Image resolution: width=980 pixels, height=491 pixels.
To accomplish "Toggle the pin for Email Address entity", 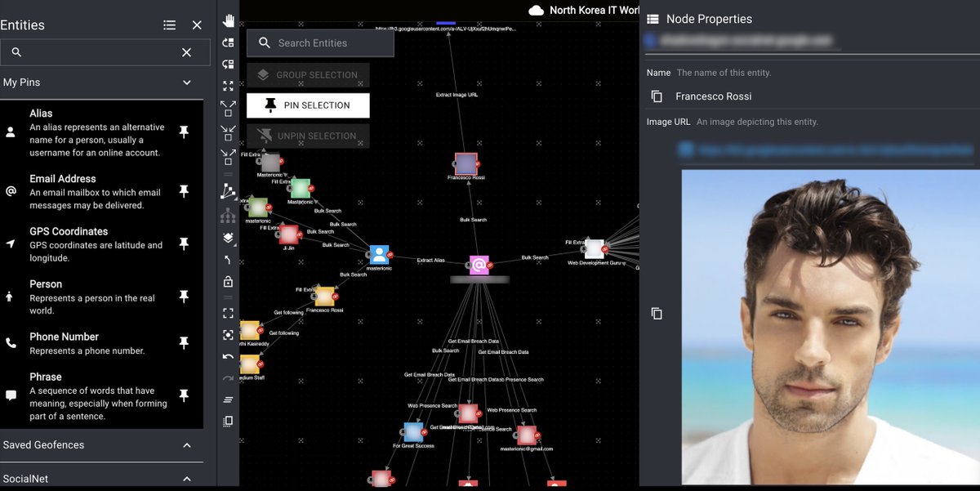I will [x=184, y=190].
